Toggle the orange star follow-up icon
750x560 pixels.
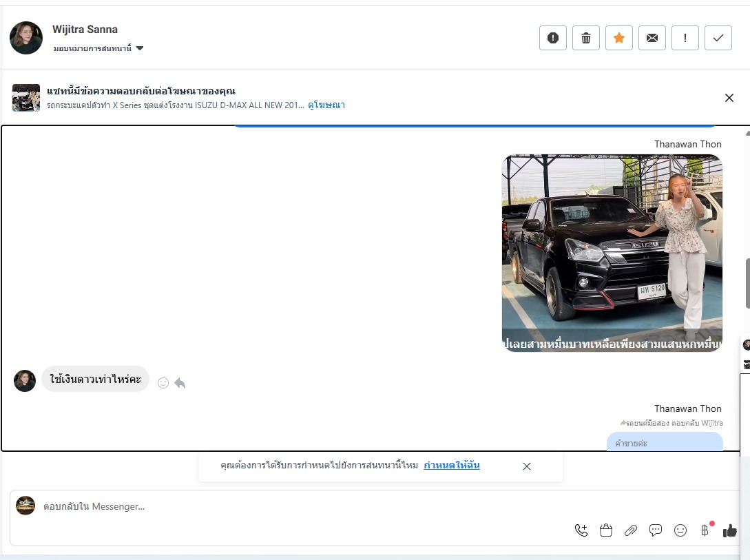click(619, 38)
